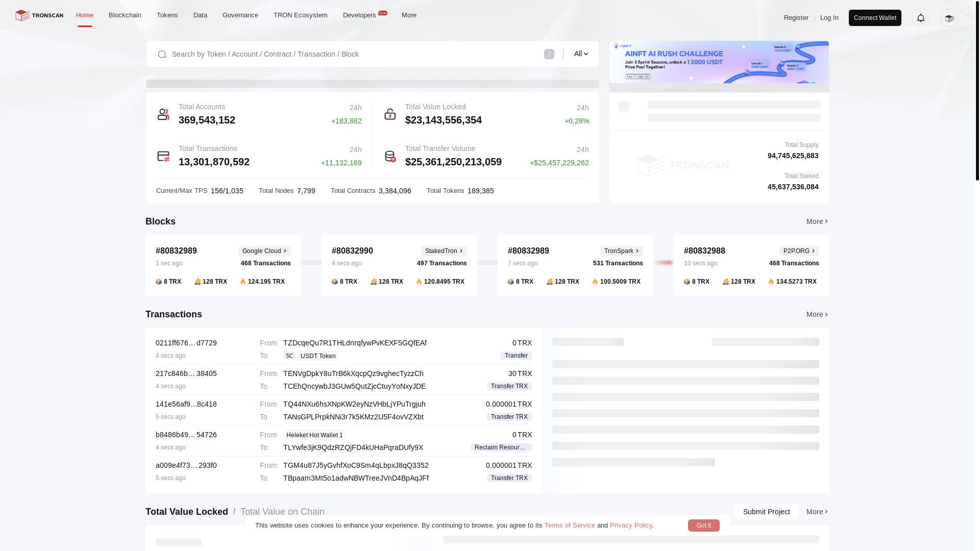Open More link for Total Value Locked
The height and width of the screenshot is (551, 980).
click(x=817, y=512)
